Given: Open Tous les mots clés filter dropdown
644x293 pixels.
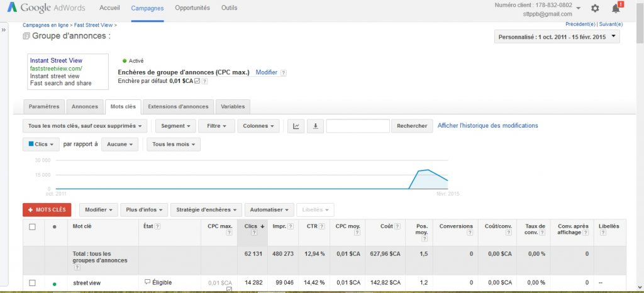Looking at the screenshot, I should [85, 126].
